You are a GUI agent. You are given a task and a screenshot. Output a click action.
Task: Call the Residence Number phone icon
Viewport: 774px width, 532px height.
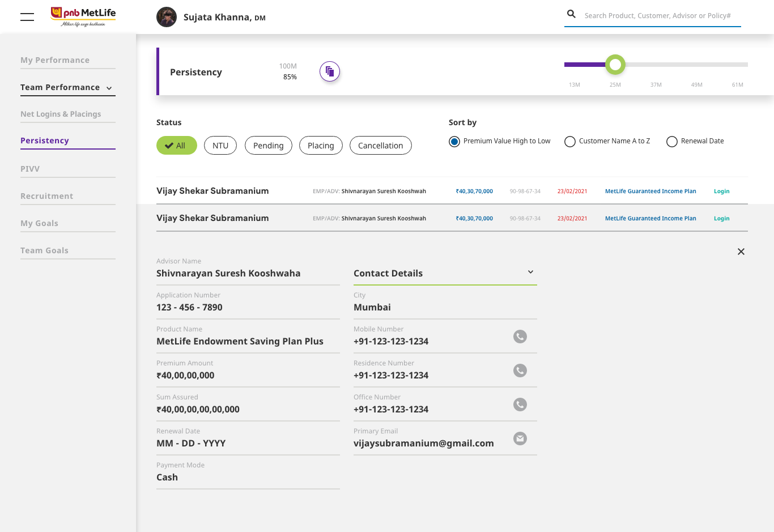[x=520, y=371]
